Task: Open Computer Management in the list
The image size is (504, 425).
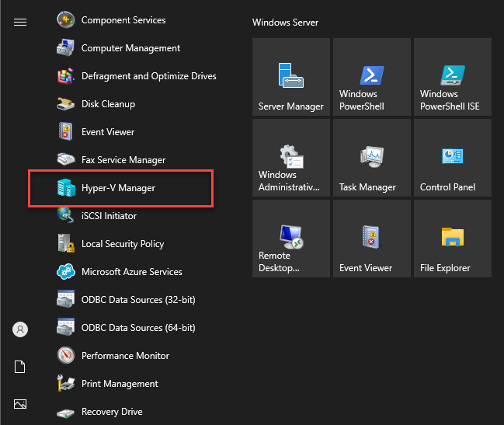Action: [118, 48]
